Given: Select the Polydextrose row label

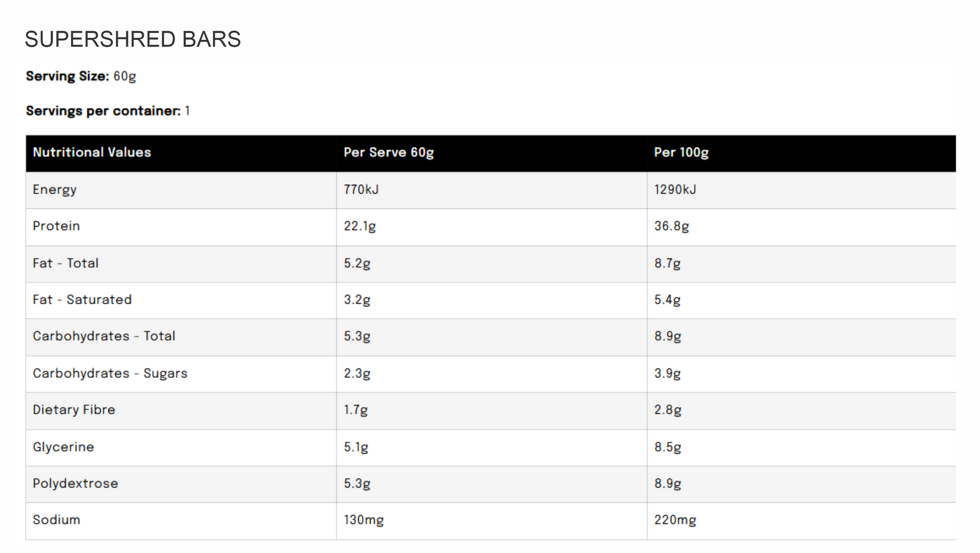Looking at the screenshot, I should pos(76,483).
